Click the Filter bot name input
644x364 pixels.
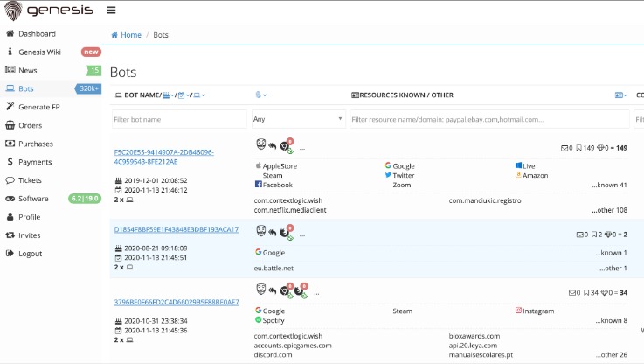pos(179,119)
